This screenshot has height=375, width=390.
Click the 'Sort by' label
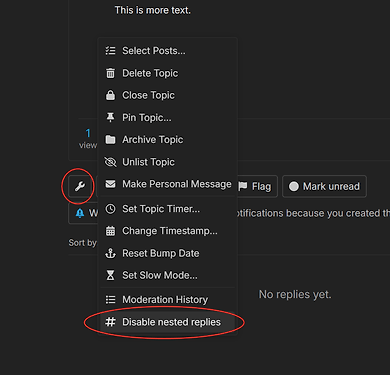tap(82, 243)
